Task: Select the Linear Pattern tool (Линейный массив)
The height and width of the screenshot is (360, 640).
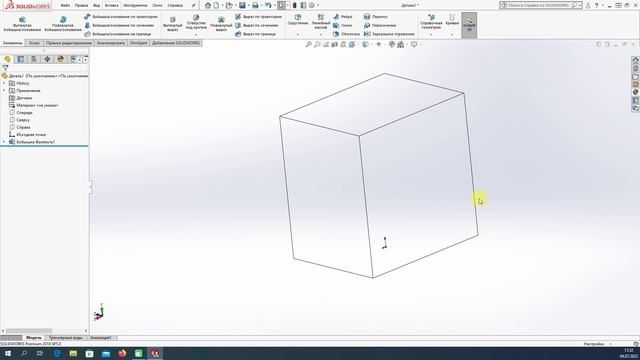Action: pos(321,21)
